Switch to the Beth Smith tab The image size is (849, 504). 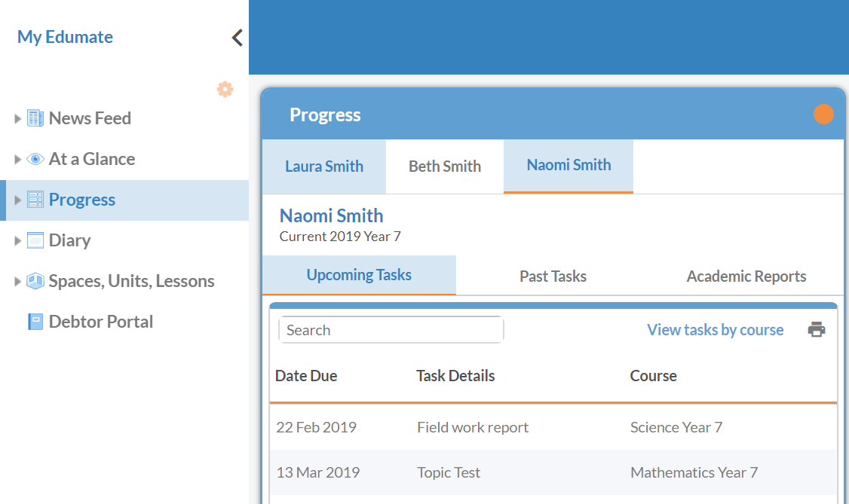(x=444, y=166)
